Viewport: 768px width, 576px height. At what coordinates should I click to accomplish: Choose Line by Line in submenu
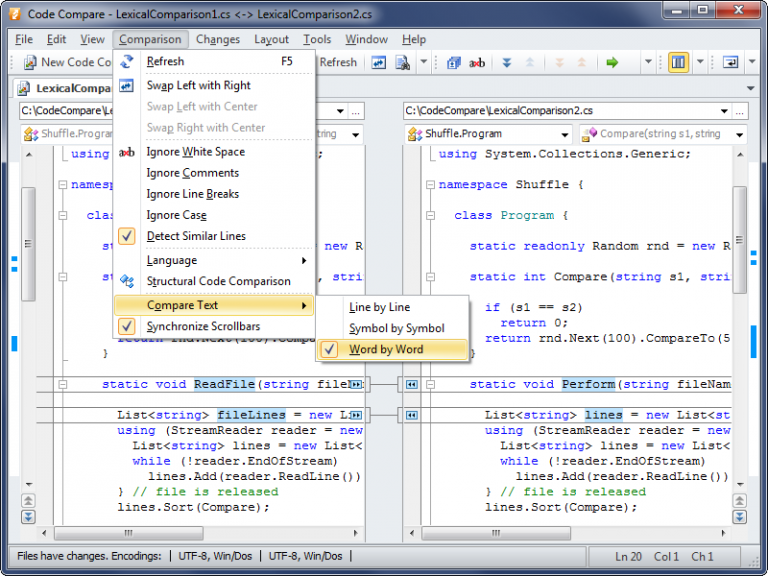(379, 307)
